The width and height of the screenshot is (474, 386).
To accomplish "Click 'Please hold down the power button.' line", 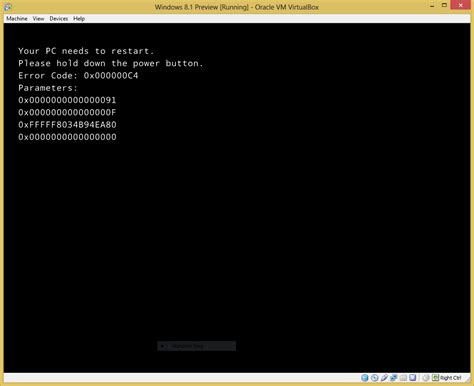I will [x=111, y=63].
